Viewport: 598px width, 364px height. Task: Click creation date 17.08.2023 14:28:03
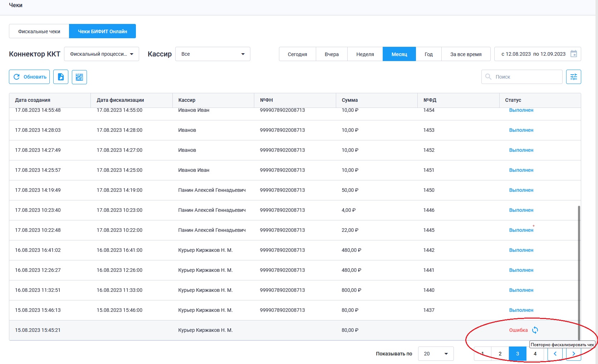coord(38,130)
